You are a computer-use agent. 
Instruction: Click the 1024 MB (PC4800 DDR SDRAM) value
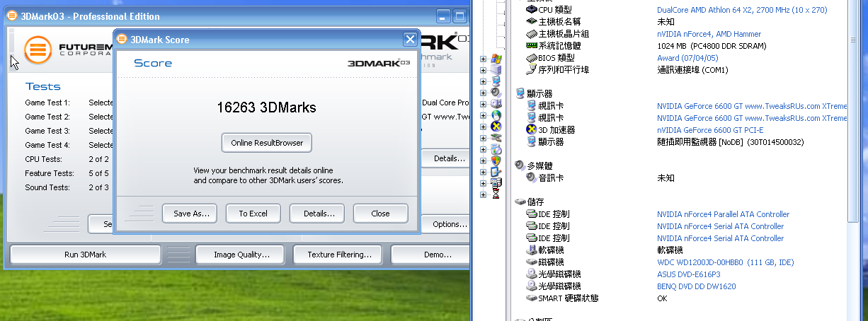click(x=712, y=46)
